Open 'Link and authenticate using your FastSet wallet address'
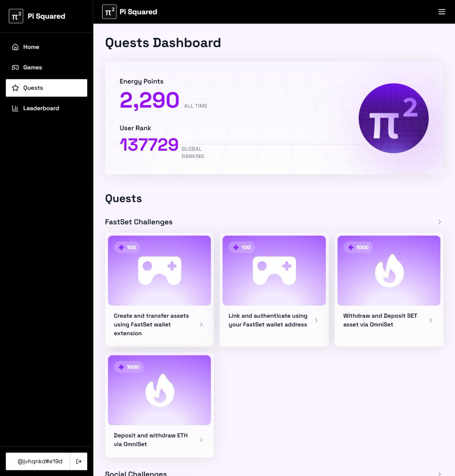455x476 pixels. pos(274,290)
